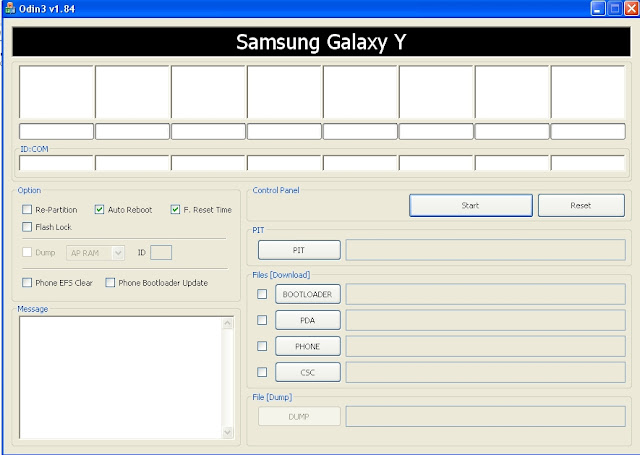Click the PIT file path field
640x455 pixels.
(x=486, y=250)
